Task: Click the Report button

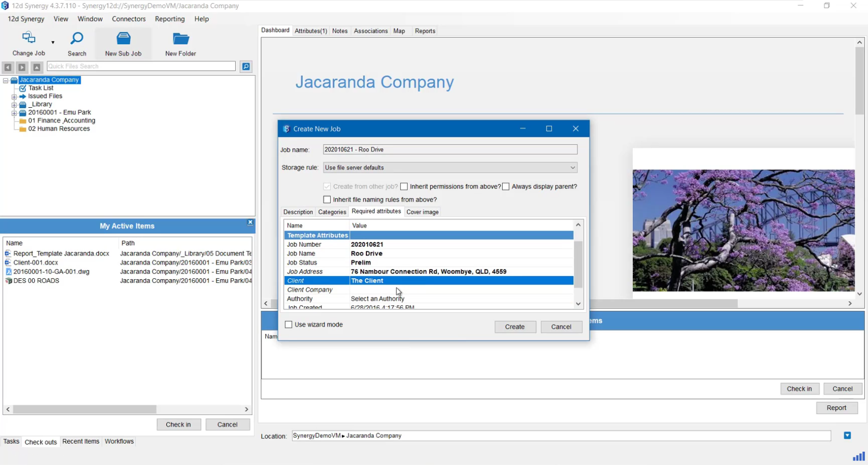Action: click(x=836, y=408)
